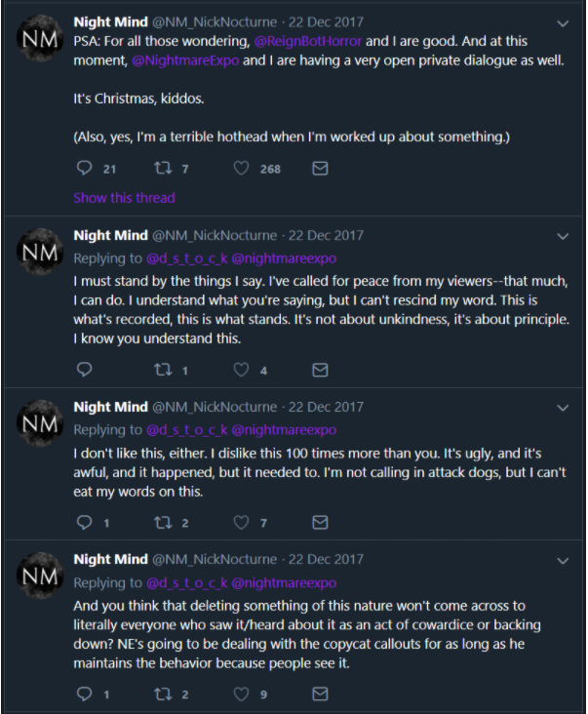Image resolution: width=588 pixels, height=714 pixels.
Task: Open @d_s_t_o_c_k in second tweet's reply line
Action: click(x=187, y=258)
